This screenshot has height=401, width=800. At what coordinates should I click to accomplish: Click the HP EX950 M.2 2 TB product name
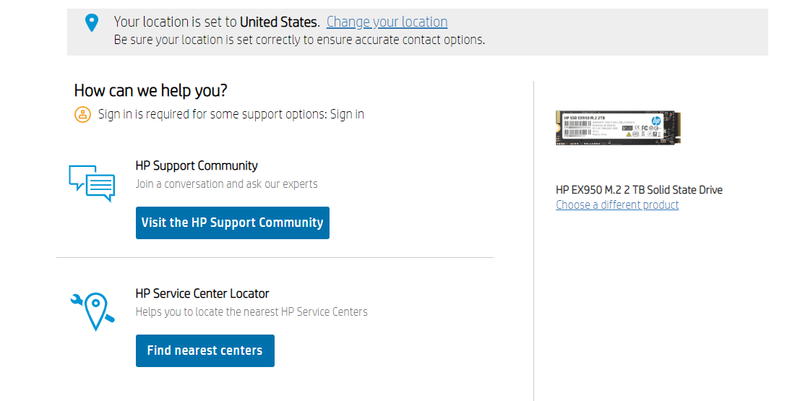[638, 190]
